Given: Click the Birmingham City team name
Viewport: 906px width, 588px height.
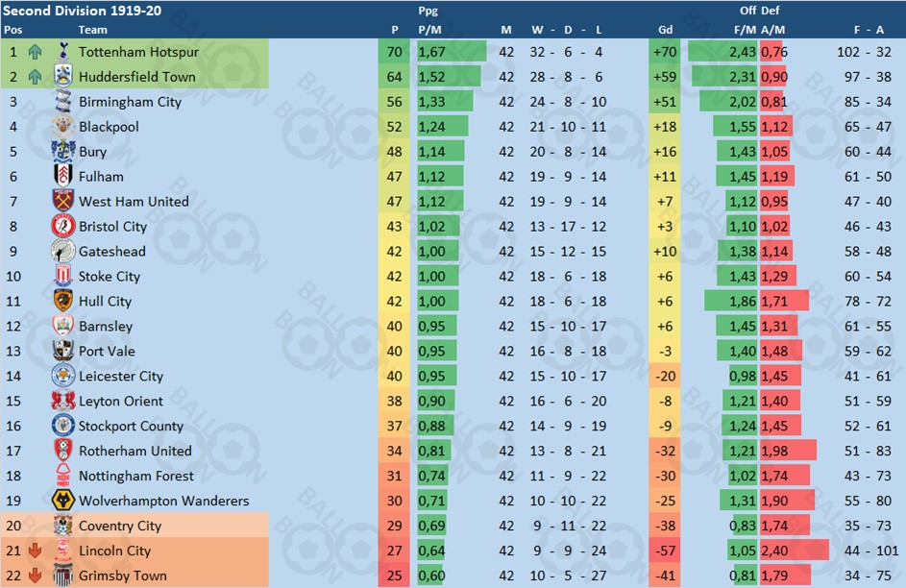Looking at the screenshot, I should click(x=130, y=102).
